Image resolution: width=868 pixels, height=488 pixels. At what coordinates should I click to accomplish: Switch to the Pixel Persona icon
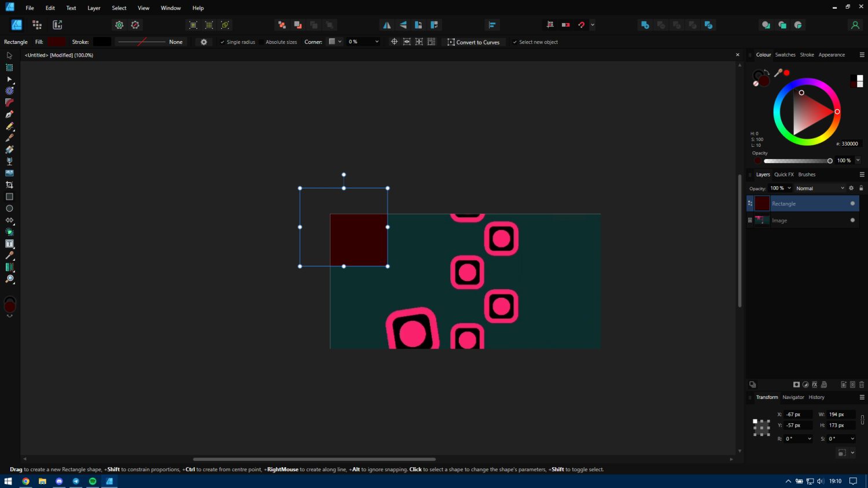click(x=37, y=25)
